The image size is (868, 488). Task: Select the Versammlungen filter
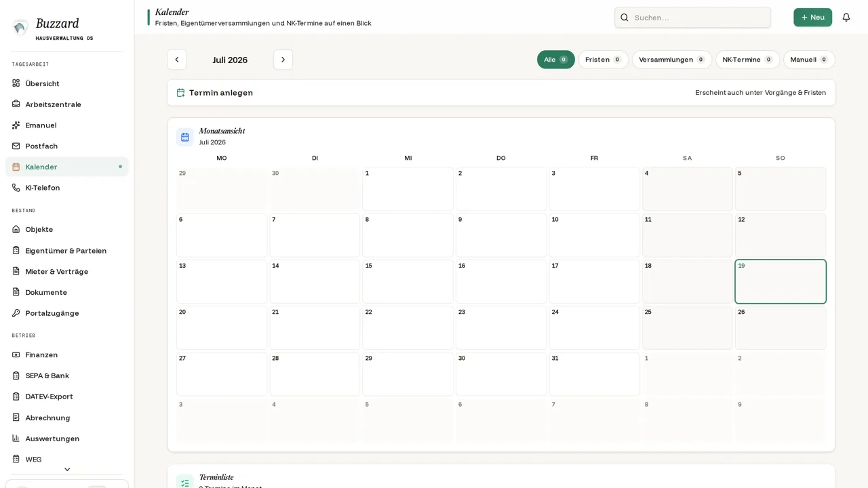point(672,60)
